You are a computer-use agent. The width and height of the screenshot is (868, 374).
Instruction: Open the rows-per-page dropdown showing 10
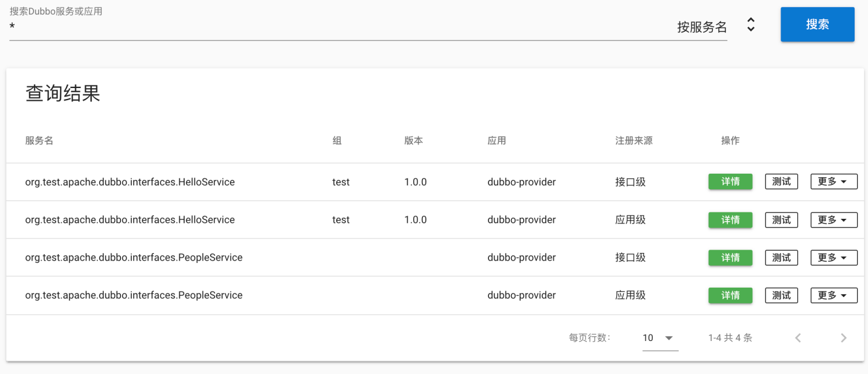coord(660,338)
